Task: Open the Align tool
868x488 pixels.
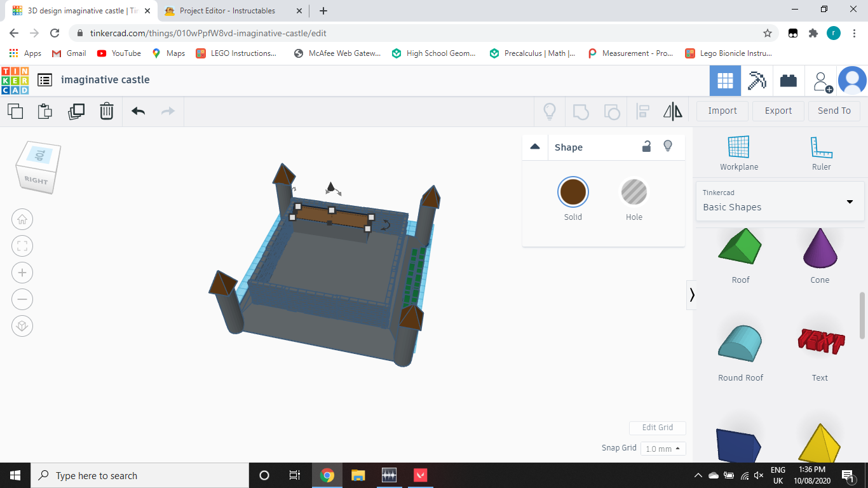Action: 642,112
